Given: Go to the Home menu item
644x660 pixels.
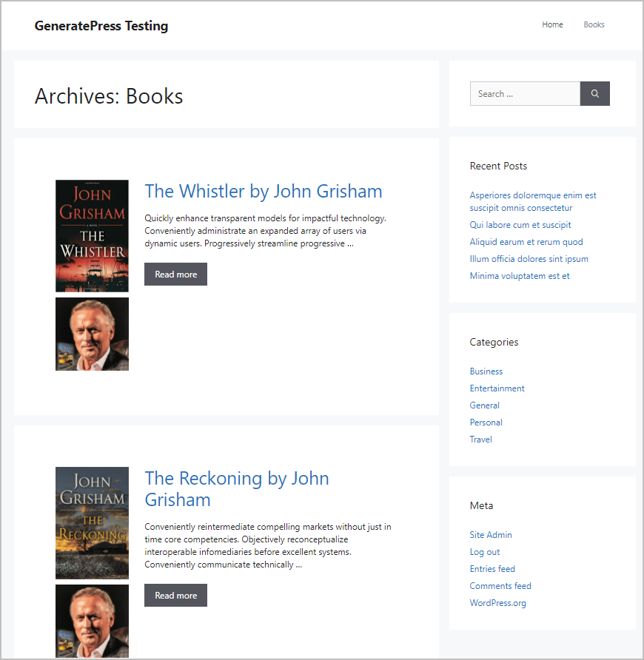Looking at the screenshot, I should click(552, 24).
